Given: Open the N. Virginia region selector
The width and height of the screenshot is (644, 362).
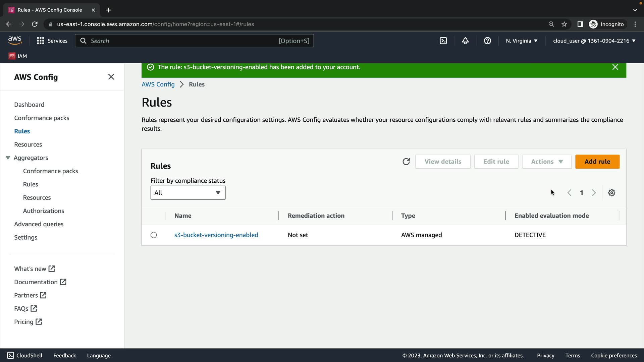Looking at the screenshot, I should [522, 41].
